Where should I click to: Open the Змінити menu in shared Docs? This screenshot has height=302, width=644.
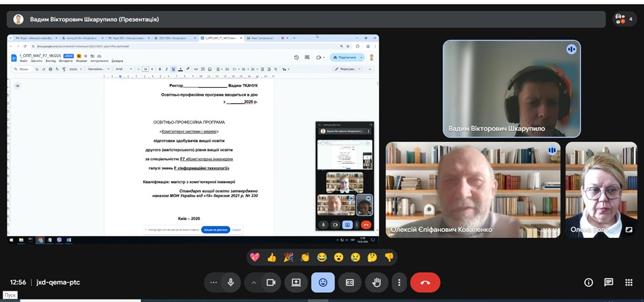36,61
